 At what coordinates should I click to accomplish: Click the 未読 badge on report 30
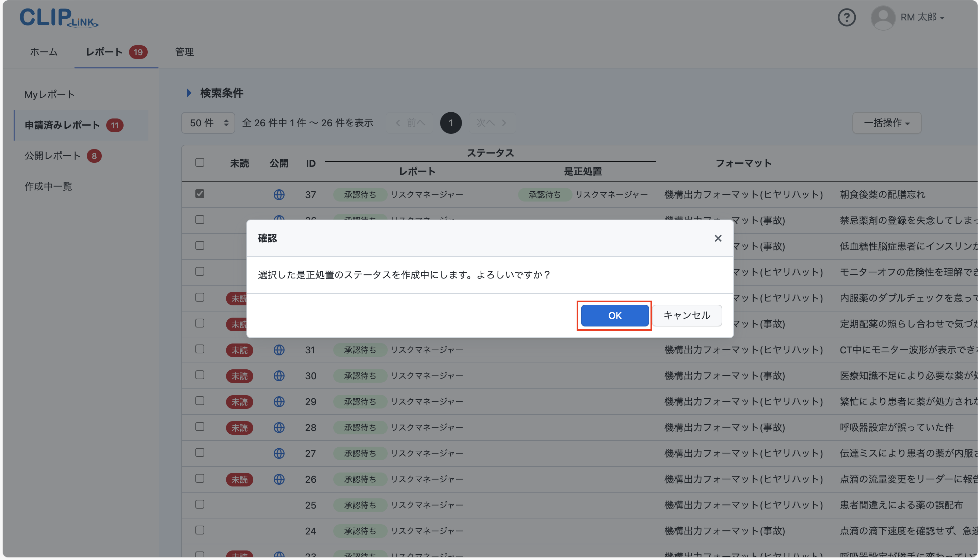coord(239,376)
